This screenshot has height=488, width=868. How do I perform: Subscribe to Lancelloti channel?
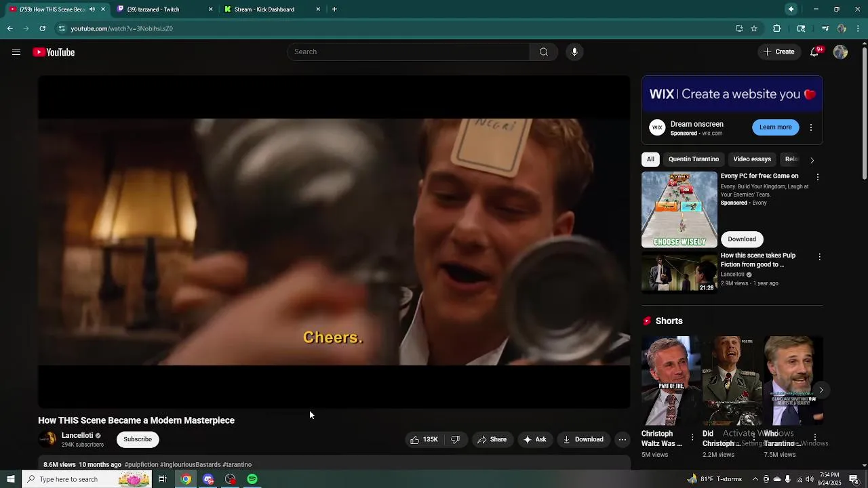pos(138,439)
